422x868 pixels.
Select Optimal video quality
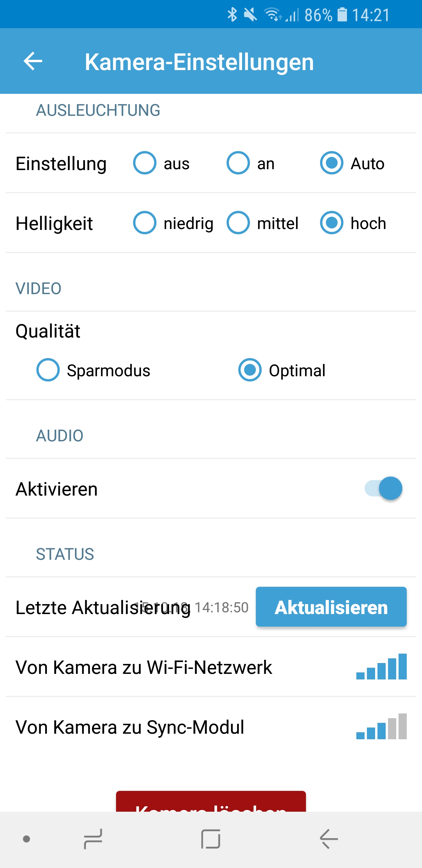pyautogui.click(x=250, y=370)
